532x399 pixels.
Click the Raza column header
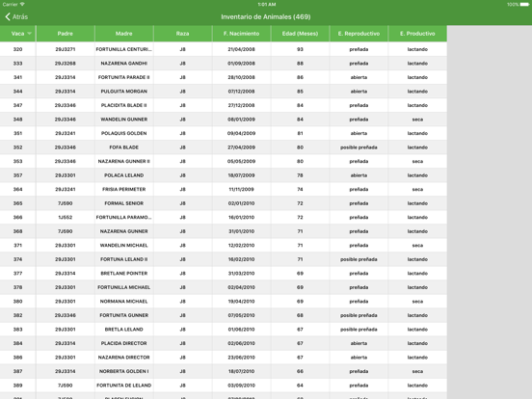182,33
